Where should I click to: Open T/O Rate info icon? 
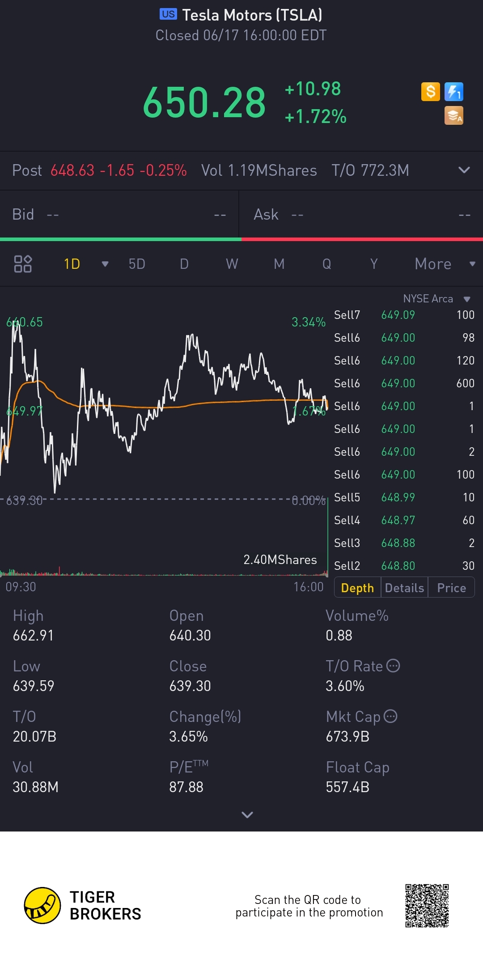click(x=393, y=666)
